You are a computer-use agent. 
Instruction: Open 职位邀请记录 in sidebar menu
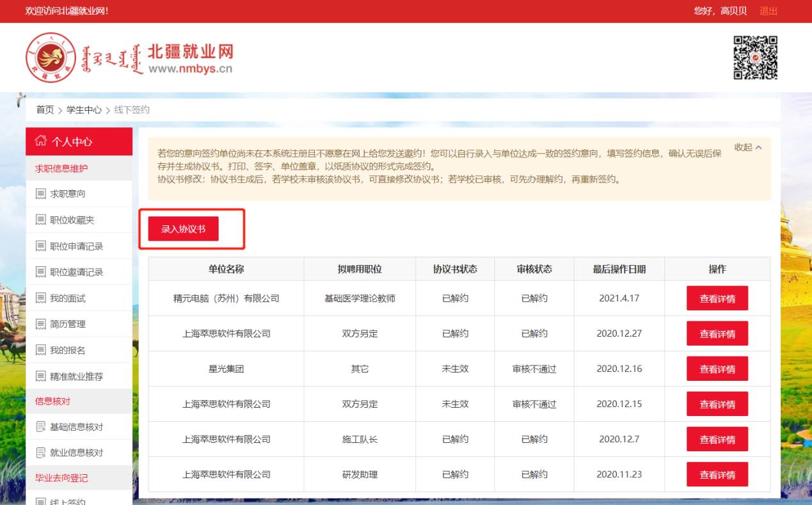point(76,272)
